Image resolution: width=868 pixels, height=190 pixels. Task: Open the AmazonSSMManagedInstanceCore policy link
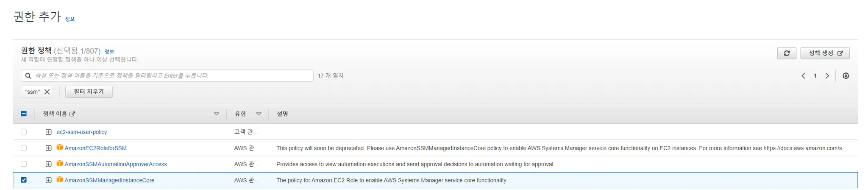coord(109,180)
